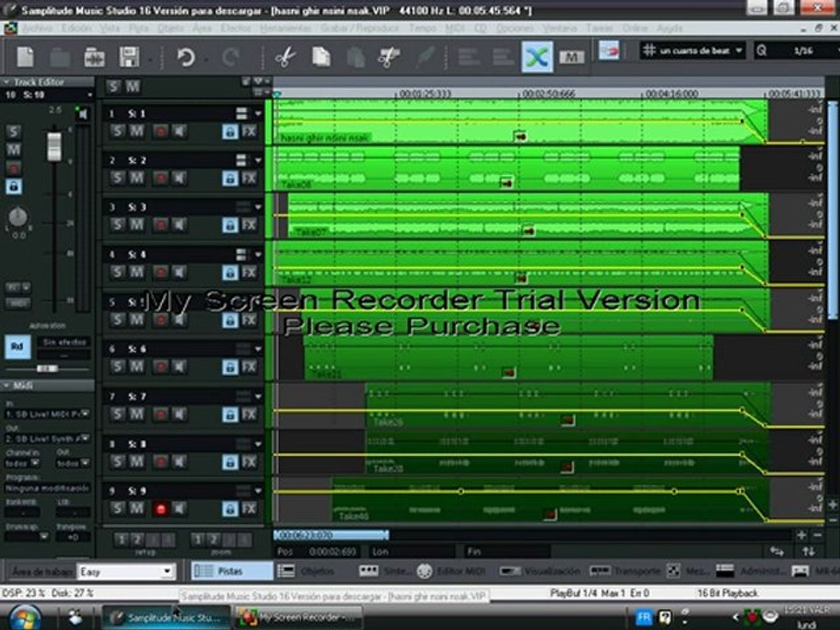Open FX for track S: 1
Viewport: 840px width, 630px height.
tap(249, 131)
